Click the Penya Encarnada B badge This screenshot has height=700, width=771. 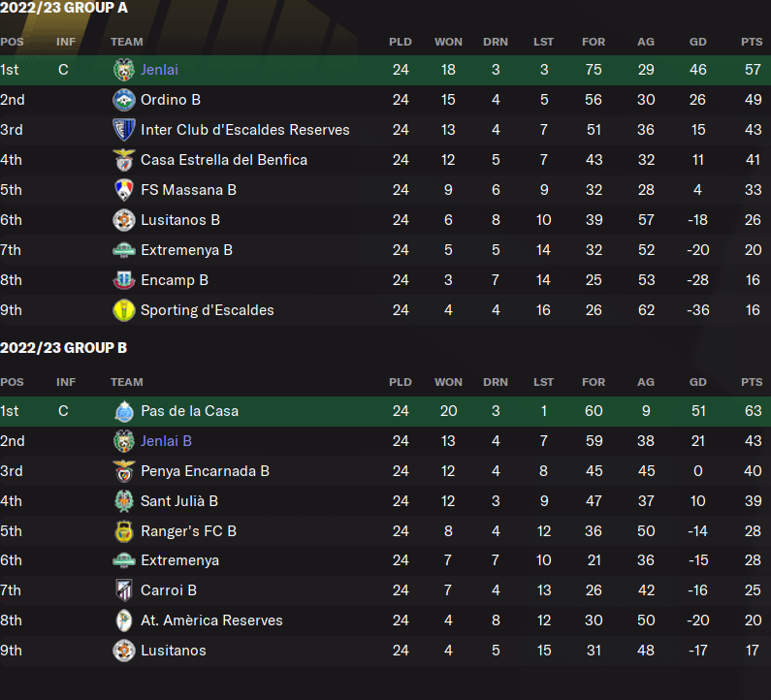(x=123, y=471)
